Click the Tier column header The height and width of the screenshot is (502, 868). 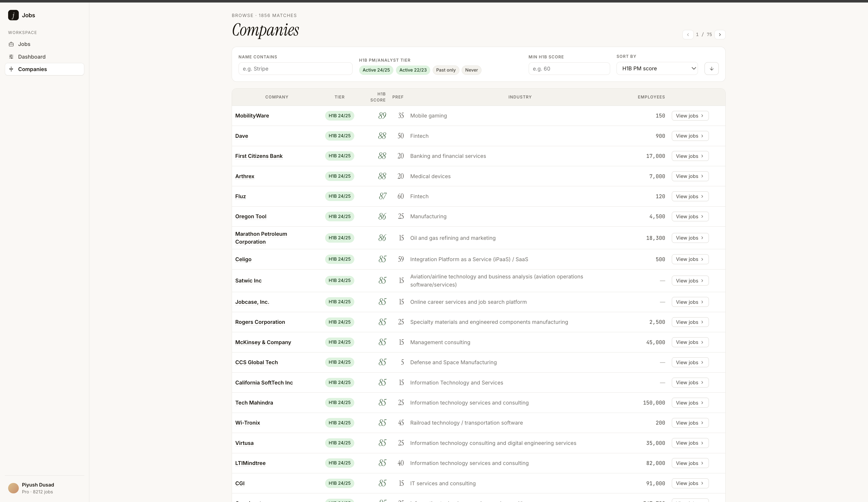[x=339, y=97]
